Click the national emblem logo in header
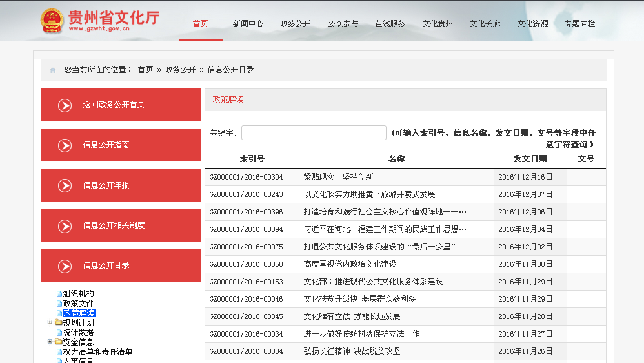644x363 pixels. click(52, 21)
